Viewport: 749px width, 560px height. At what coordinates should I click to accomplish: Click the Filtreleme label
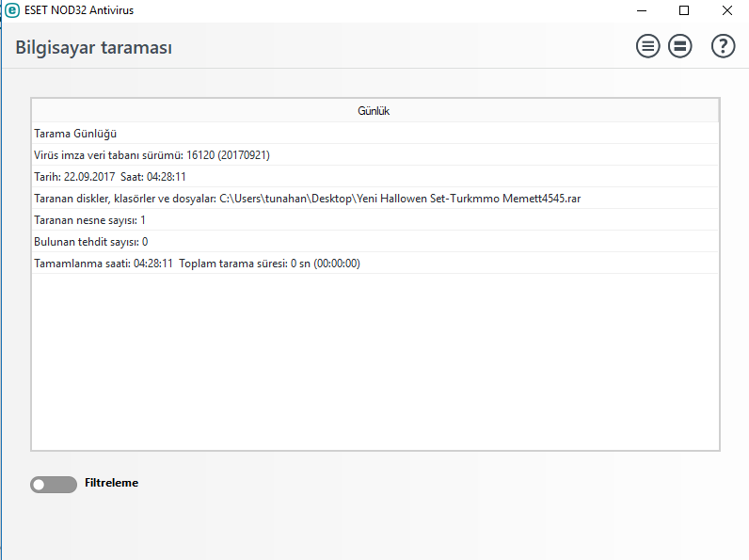tap(111, 483)
